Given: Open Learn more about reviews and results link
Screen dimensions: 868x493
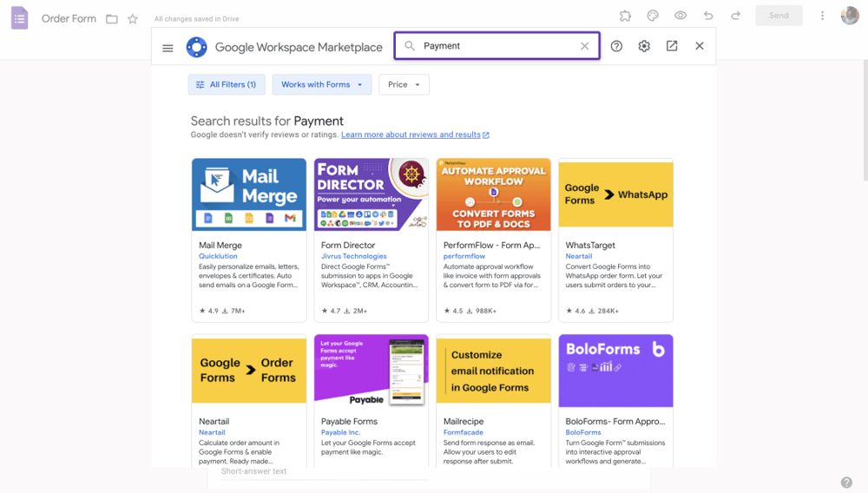Looking at the screenshot, I should point(415,135).
